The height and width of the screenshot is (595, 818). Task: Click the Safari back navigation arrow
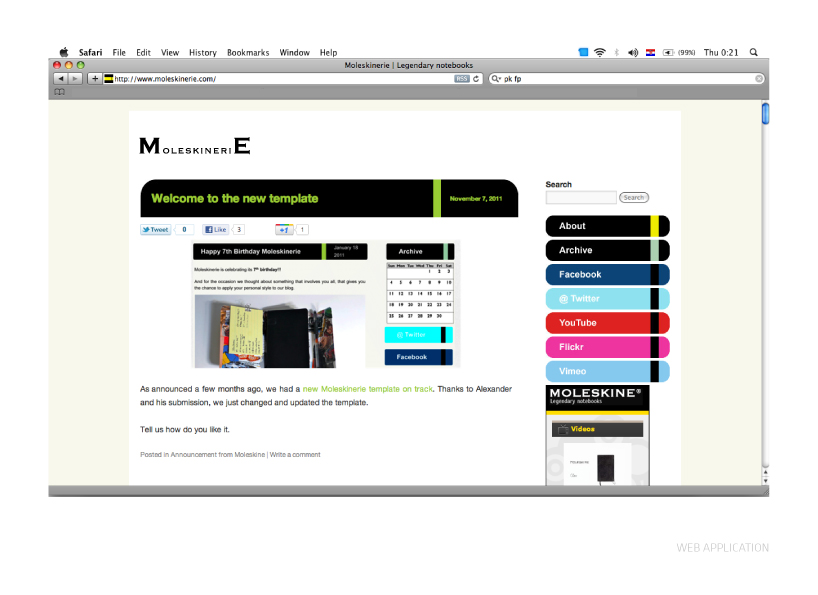coord(60,78)
